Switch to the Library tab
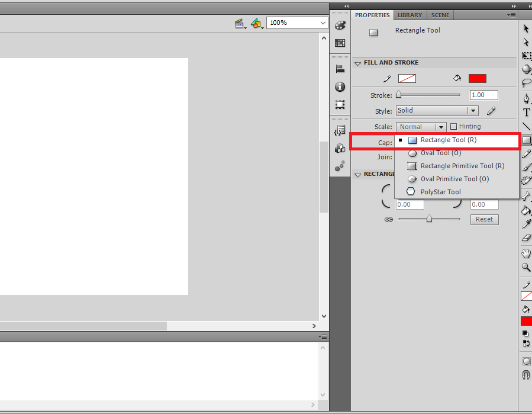This screenshot has height=414, width=532. (410, 15)
